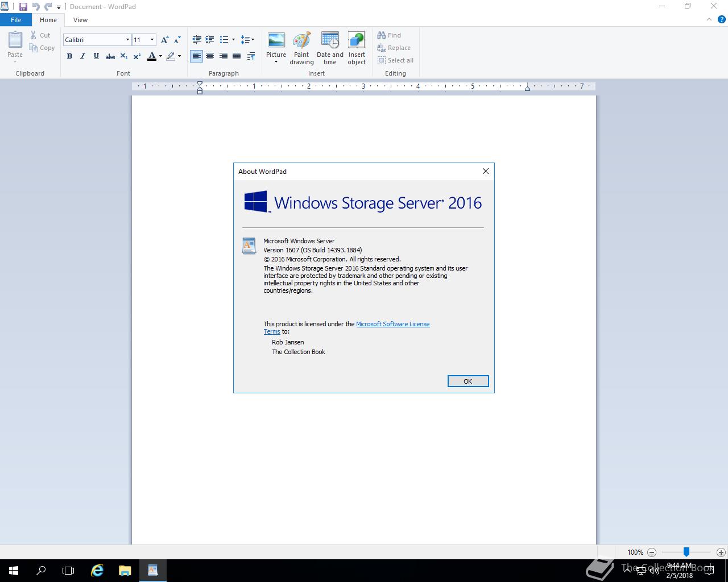This screenshot has height=582, width=728.
Task: Click the zoom in plus button
Action: pyautogui.click(x=721, y=552)
